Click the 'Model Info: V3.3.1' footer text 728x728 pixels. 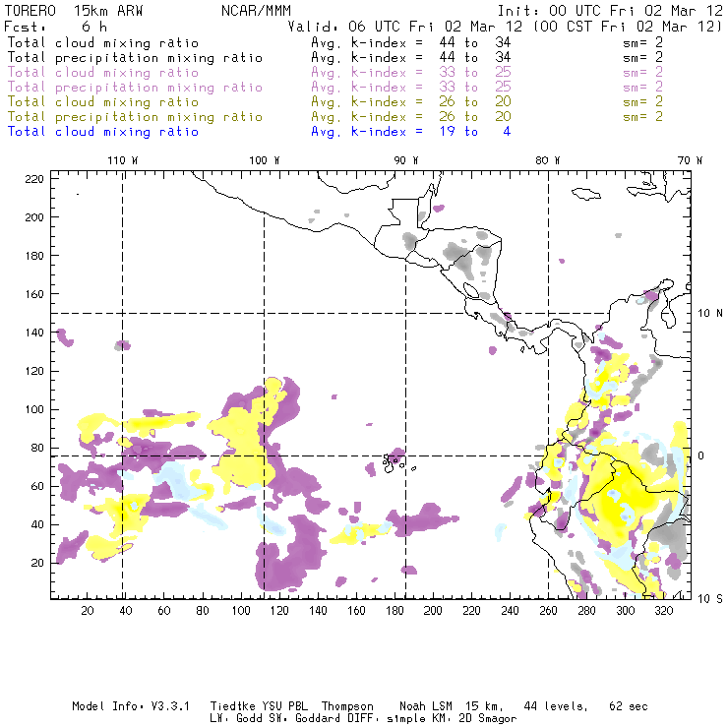click(131, 706)
